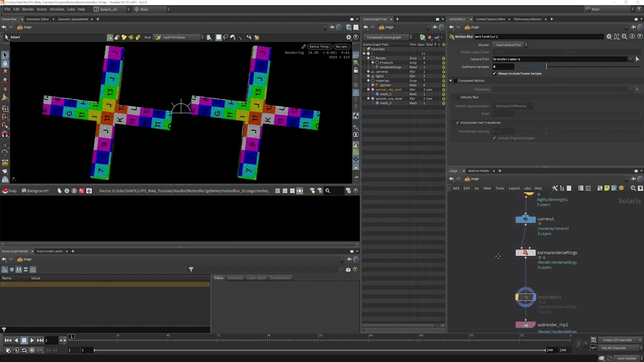Click the Camera Prim selector arrow icon

(x=637, y=59)
